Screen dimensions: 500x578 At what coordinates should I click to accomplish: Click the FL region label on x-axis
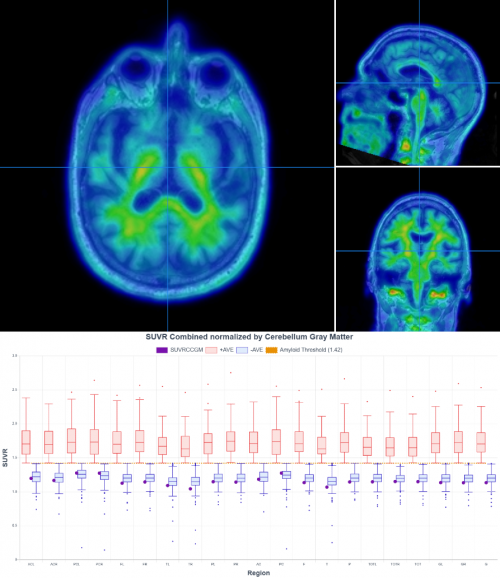[x=122, y=564]
